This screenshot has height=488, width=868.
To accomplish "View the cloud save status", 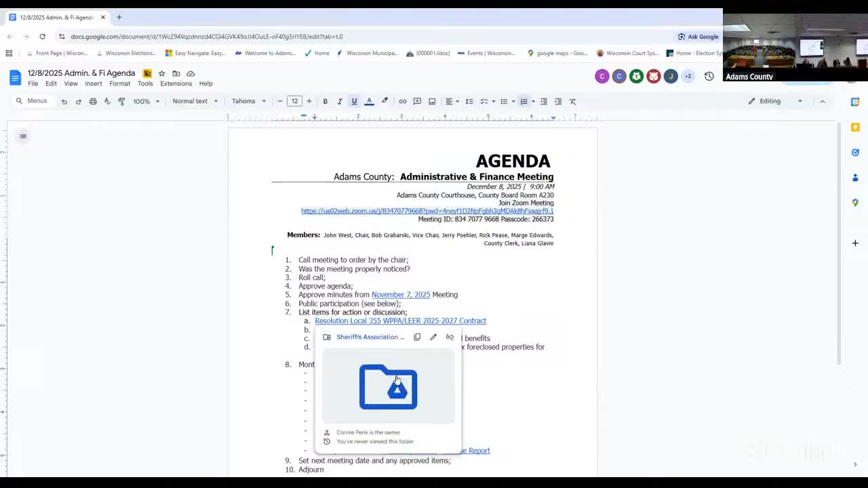I will pos(191,73).
